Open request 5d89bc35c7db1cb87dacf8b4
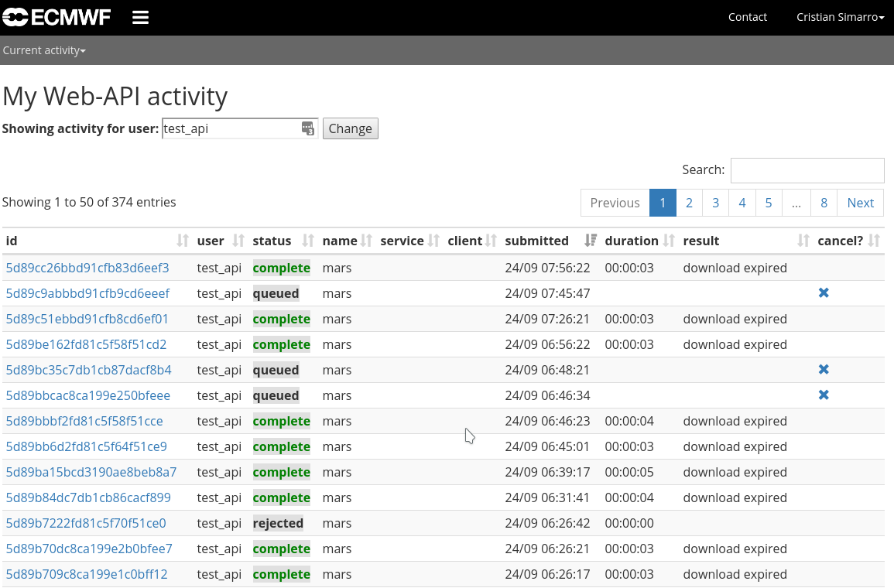This screenshot has height=588, width=894. point(88,370)
